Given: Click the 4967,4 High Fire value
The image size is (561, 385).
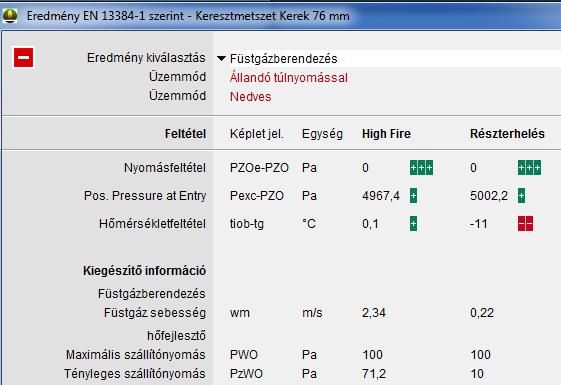Looking at the screenshot, I should point(381,196).
